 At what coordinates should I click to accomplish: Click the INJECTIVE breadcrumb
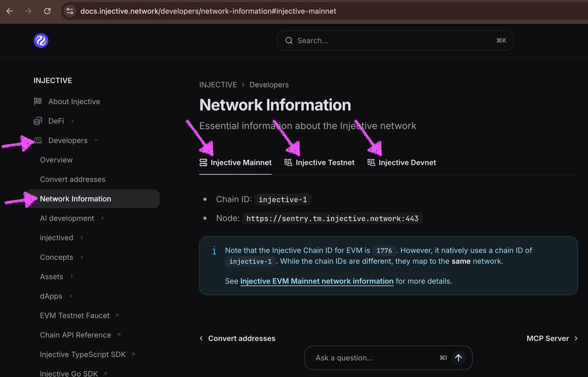pos(218,85)
